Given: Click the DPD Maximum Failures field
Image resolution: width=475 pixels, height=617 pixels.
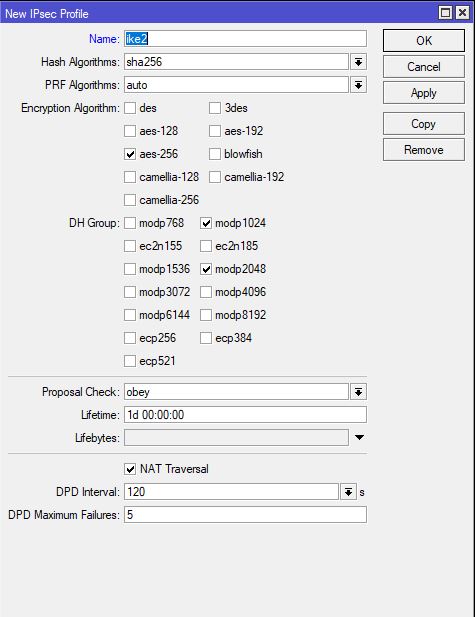Looking at the screenshot, I should 245,515.
